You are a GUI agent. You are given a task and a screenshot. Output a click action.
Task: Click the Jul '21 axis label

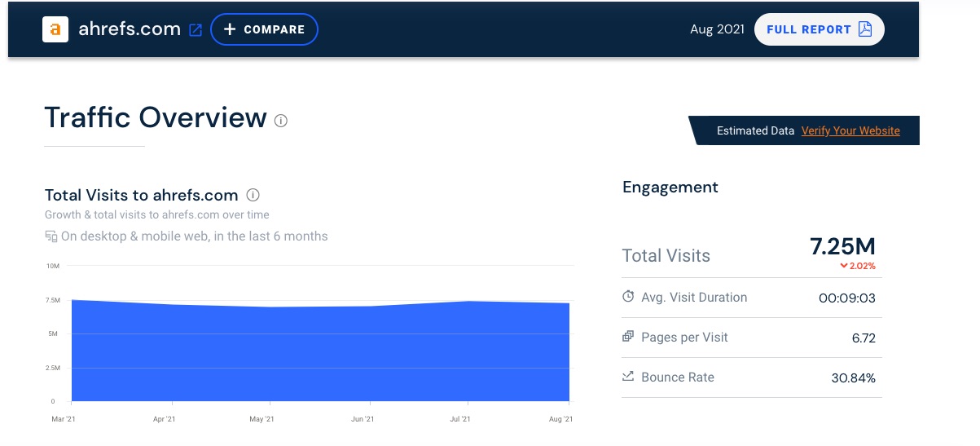[x=460, y=419]
